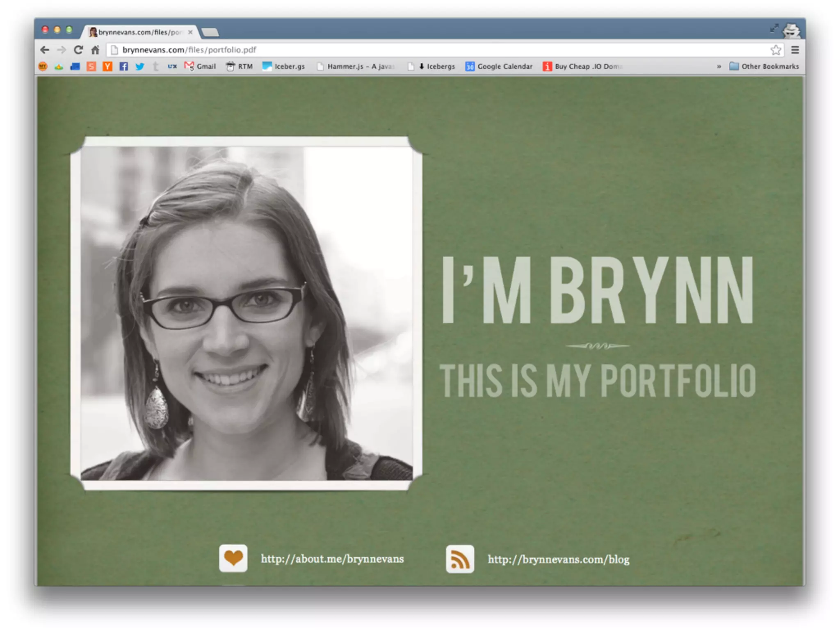Open the Other Bookmarks folder

764,66
